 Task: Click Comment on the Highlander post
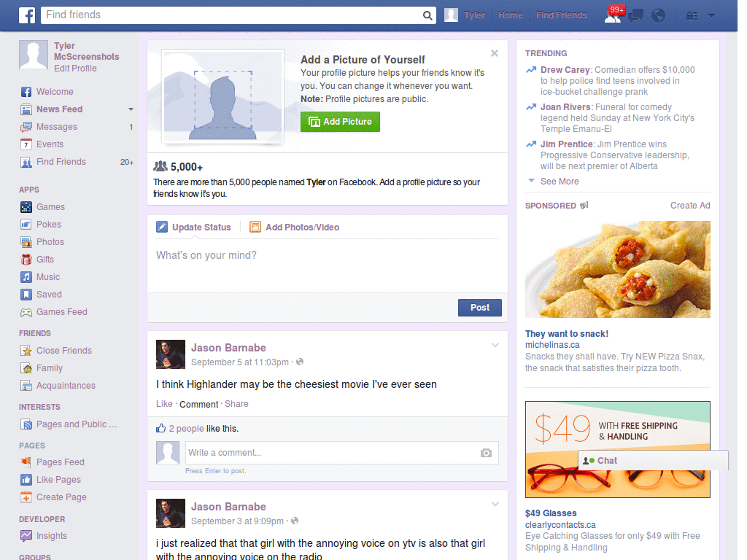click(x=198, y=404)
